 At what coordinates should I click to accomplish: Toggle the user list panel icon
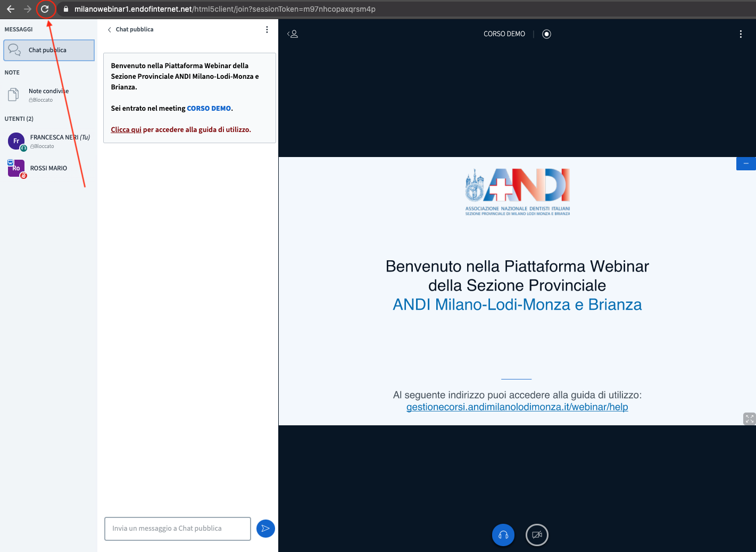click(x=293, y=34)
